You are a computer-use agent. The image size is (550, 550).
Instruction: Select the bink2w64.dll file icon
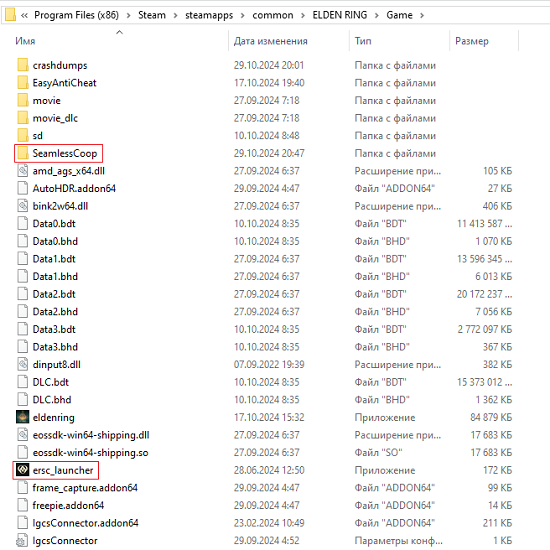pyautogui.click(x=23, y=206)
